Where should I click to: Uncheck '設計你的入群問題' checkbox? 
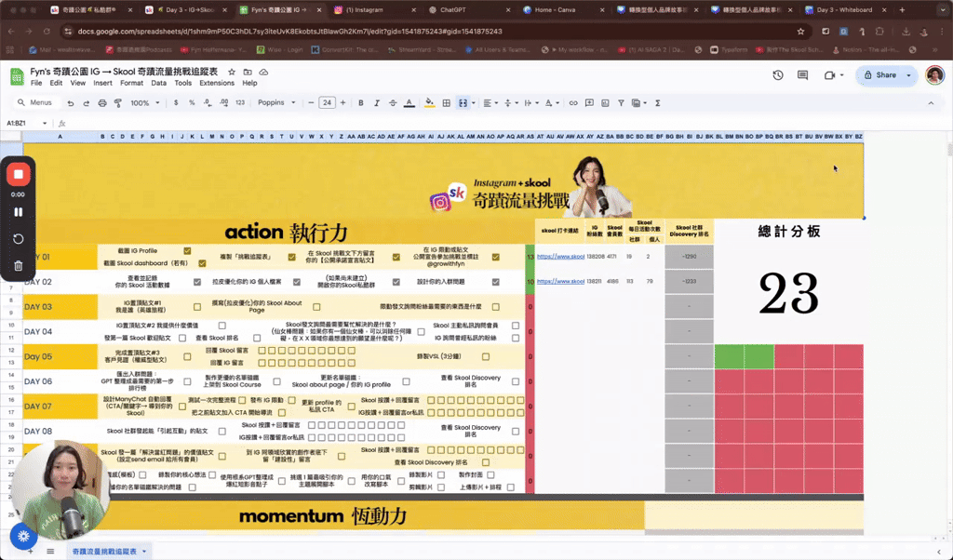tap(496, 282)
